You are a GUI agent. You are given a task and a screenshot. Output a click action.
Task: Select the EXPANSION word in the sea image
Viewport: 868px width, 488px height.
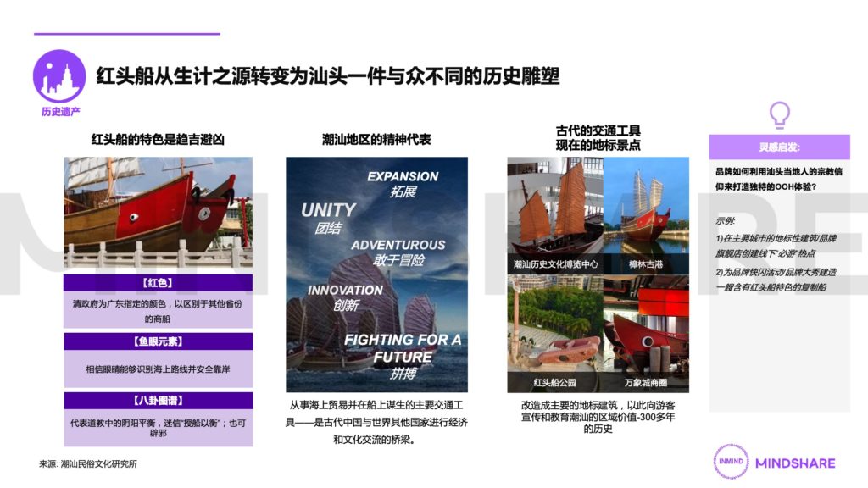(403, 176)
